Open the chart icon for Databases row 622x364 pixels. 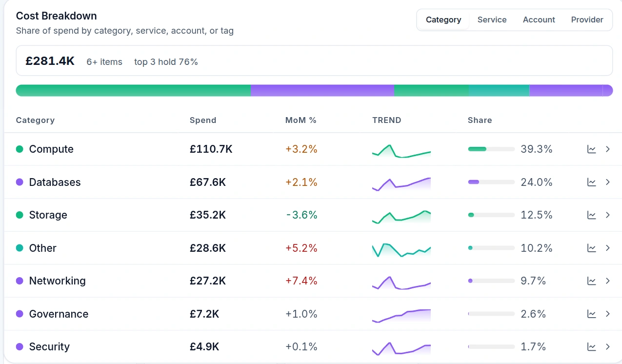point(591,182)
